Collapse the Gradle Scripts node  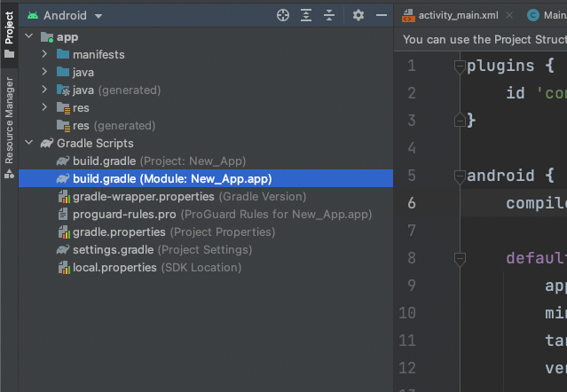point(29,143)
